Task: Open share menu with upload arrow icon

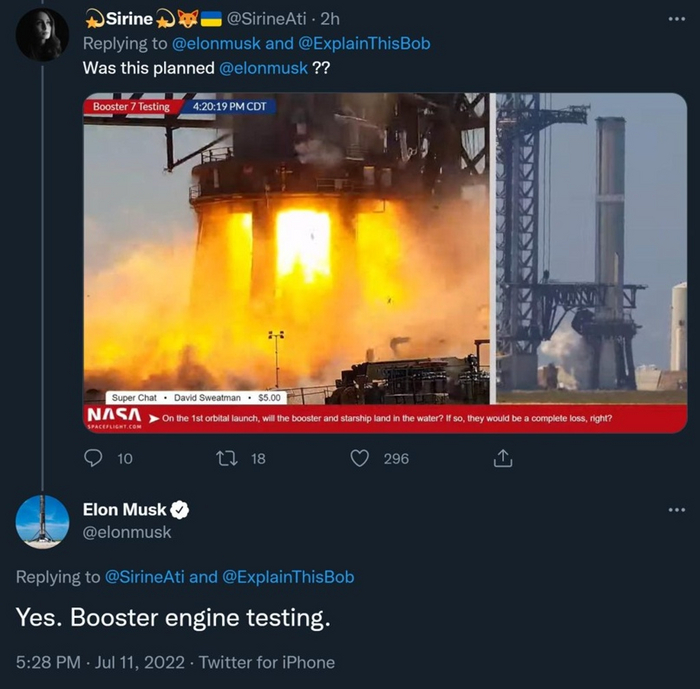Action: pyautogui.click(x=503, y=458)
